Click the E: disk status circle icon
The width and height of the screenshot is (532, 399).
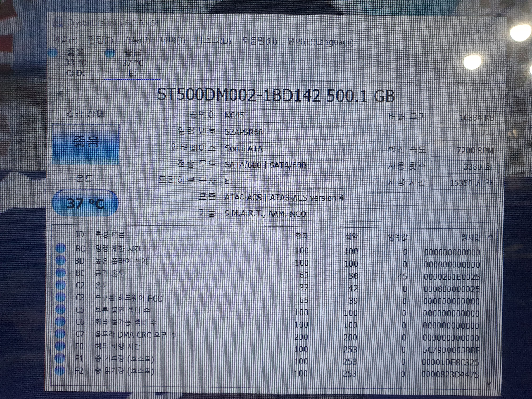coord(110,53)
